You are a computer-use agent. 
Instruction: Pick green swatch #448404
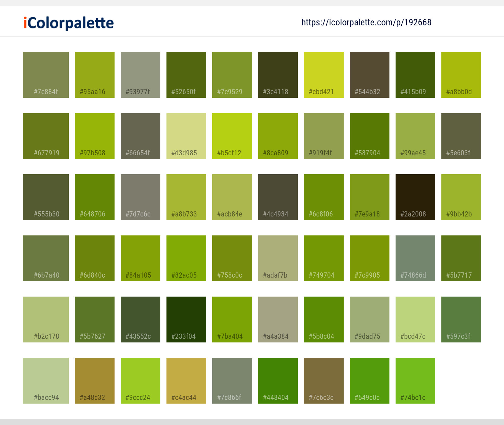(x=278, y=381)
